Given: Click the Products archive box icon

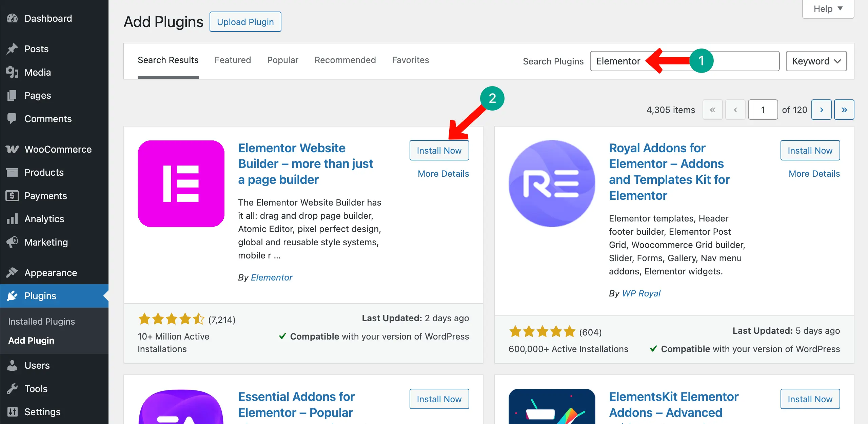Looking at the screenshot, I should pos(12,172).
